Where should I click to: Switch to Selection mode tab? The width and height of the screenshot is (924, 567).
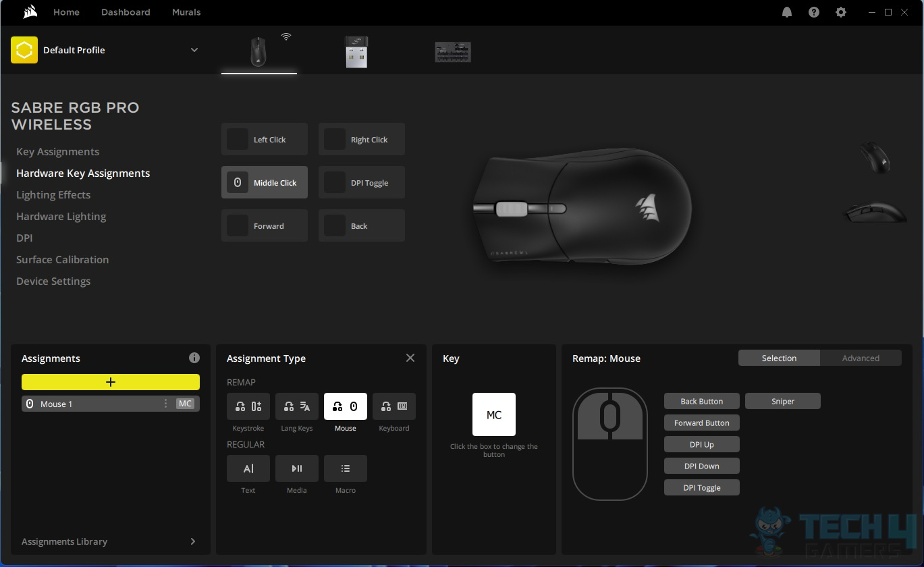779,358
